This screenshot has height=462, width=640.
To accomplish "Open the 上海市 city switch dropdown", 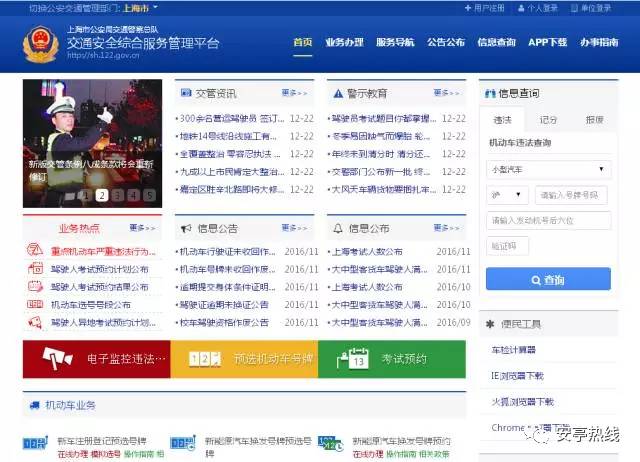I will click(140, 8).
